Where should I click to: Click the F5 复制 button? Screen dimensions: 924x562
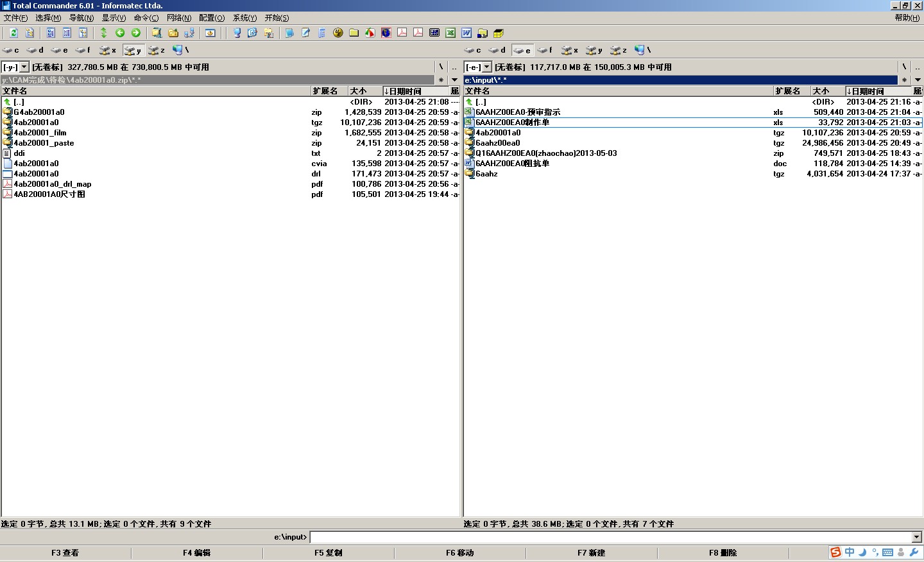coord(329,552)
